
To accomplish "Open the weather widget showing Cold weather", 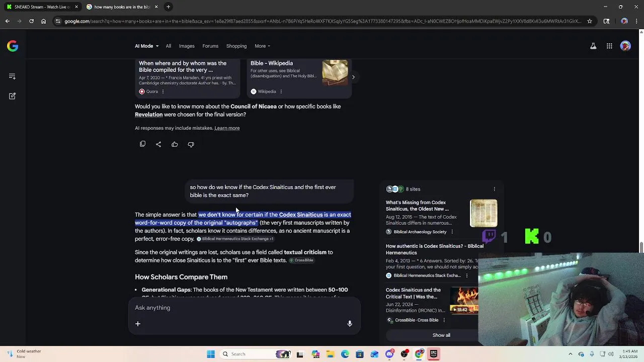I will click(x=24, y=354).
